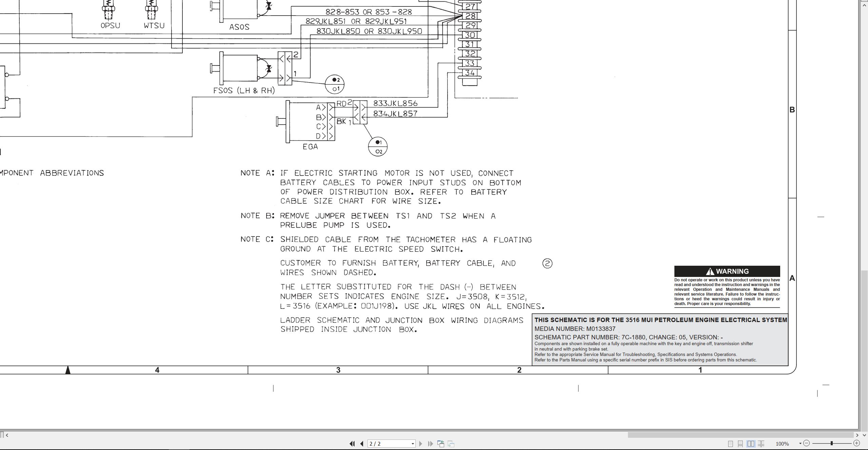This screenshot has height=450, width=868.
Task: Jump to the last page
Action: 431,444
